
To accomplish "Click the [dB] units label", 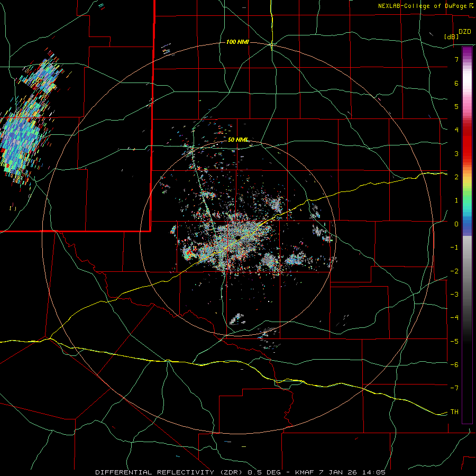I will coord(452,36).
